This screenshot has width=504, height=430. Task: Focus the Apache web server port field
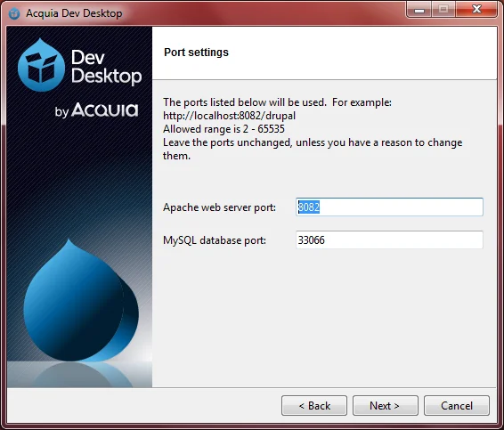tap(389, 207)
